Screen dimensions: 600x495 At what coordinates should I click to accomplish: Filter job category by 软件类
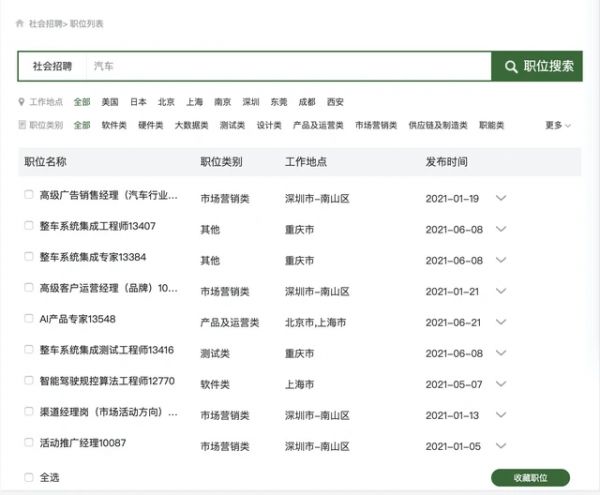click(114, 126)
